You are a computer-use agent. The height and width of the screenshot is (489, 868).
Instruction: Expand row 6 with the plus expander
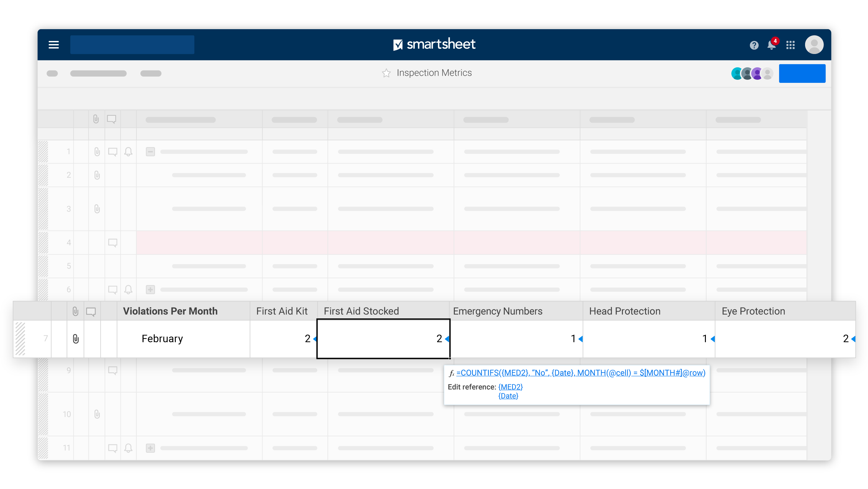(x=150, y=289)
